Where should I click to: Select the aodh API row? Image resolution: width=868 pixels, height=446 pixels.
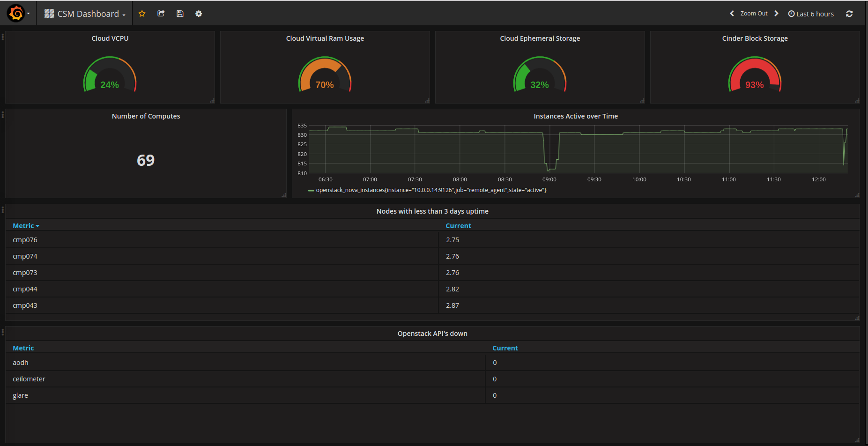(432, 363)
